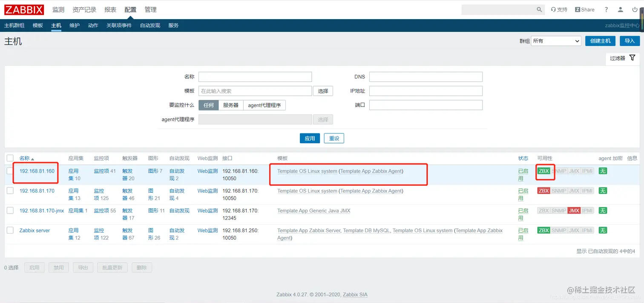This screenshot has height=303, width=644.
Task: Go to 服务 submenu
Action: [x=173, y=26]
